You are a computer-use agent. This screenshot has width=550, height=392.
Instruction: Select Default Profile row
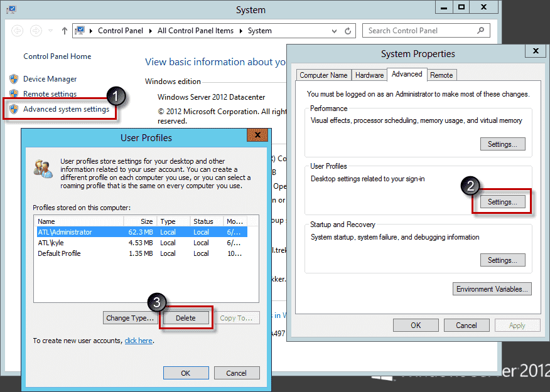(x=142, y=253)
